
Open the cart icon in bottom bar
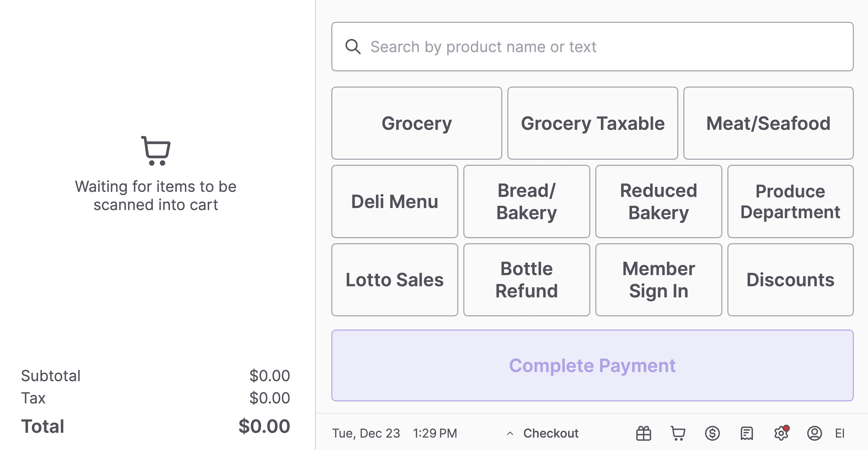(678, 433)
